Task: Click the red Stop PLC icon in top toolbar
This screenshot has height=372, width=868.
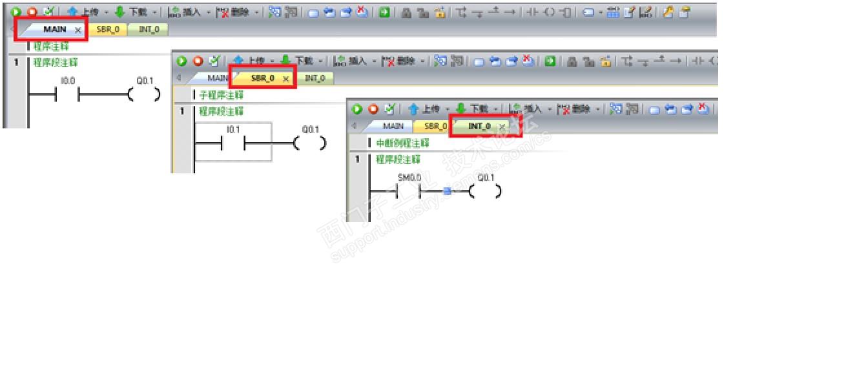Action: (32, 12)
